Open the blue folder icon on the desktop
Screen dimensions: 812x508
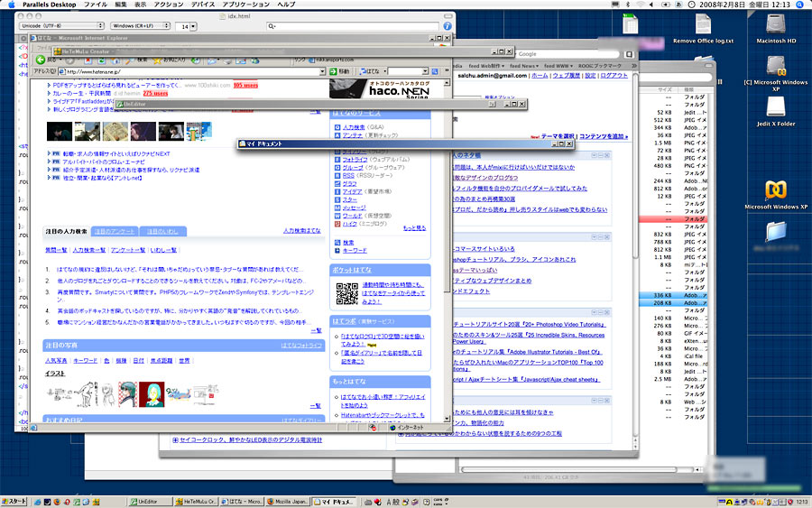(776, 231)
